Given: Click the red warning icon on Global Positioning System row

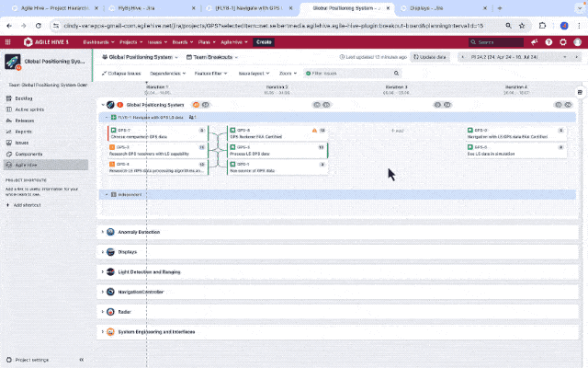Looking at the screenshot, I should pos(120,105).
